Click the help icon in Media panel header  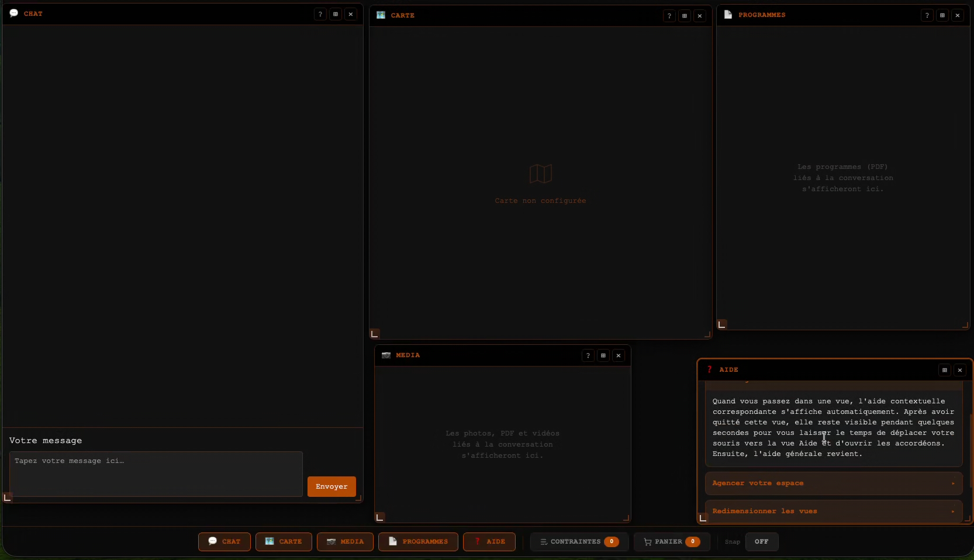tap(588, 355)
